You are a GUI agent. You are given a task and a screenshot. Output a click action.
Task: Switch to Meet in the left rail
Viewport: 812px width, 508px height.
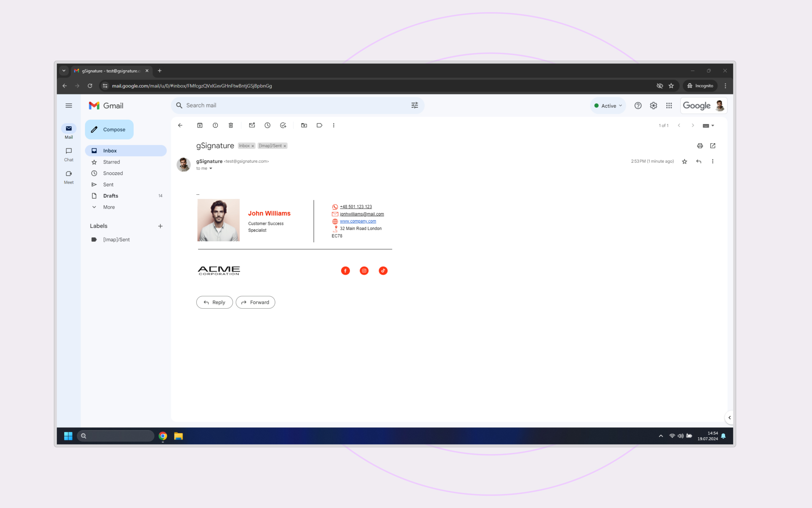(x=69, y=177)
